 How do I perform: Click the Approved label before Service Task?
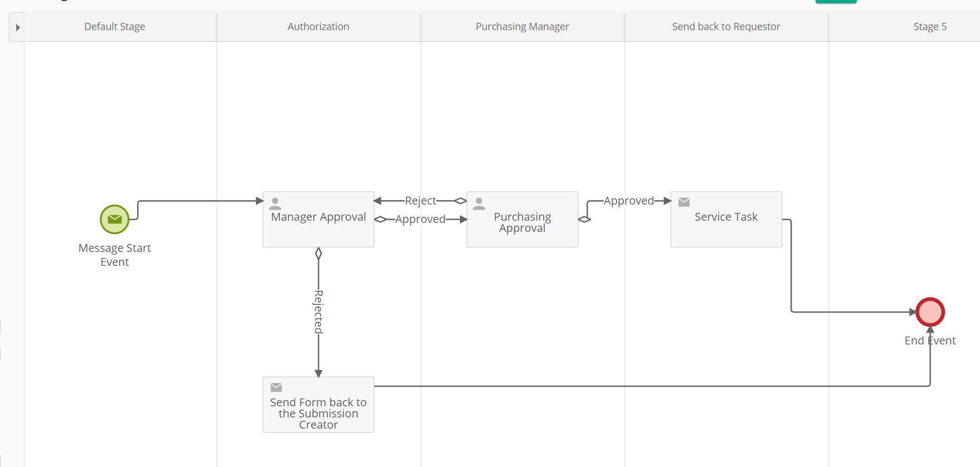pyautogui.click(x=628, y=201)
